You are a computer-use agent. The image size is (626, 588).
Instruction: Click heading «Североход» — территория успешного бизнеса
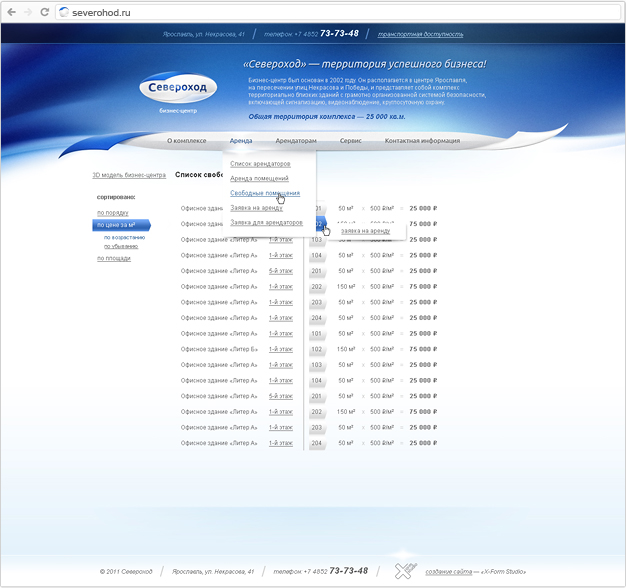[x=365, y=64]
